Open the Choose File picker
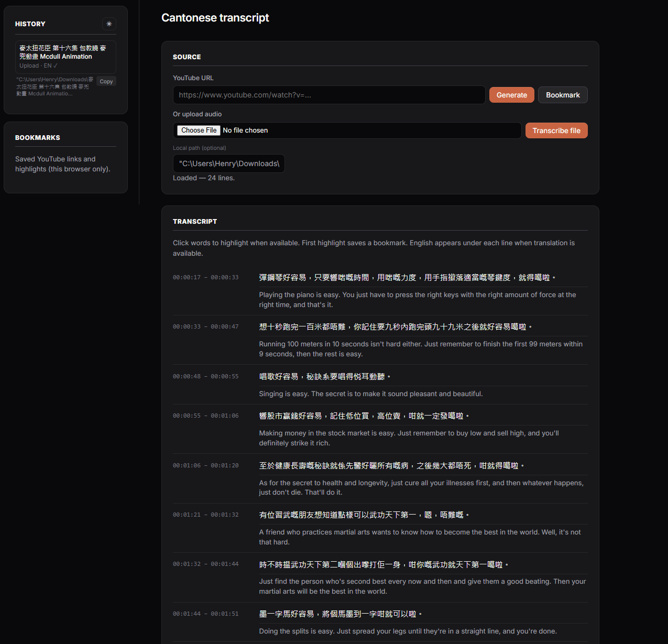The width and height of the screenshot is (668, 644). coord(199,130)
